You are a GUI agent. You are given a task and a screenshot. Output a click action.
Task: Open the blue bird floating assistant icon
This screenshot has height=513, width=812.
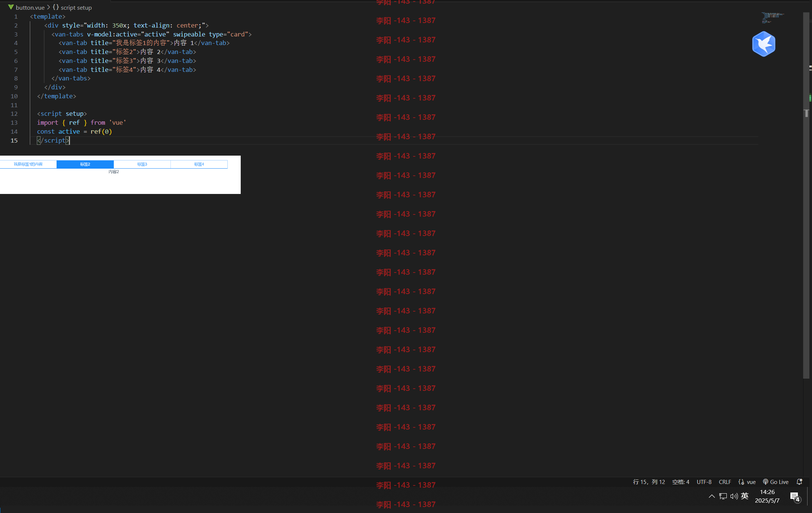(x=764, y=44)
